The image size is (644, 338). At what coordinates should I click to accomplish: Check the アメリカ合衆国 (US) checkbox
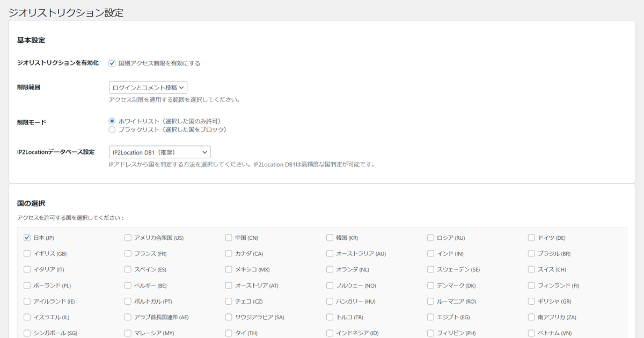pos(128,238)
